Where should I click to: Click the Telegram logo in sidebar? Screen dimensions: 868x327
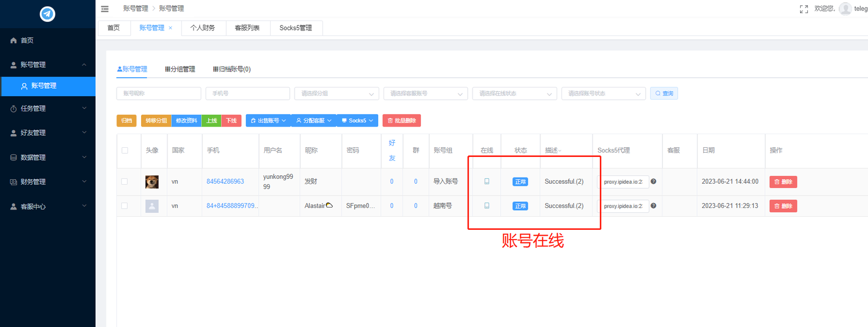[48, 14]
